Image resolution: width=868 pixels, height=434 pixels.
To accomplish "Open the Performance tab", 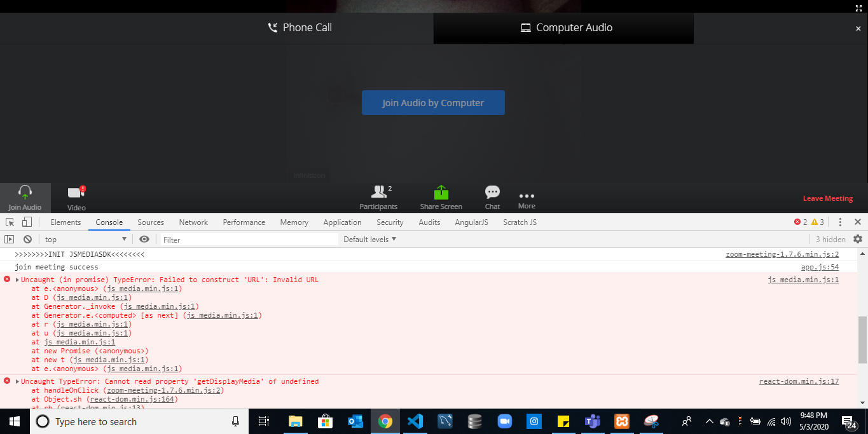I will [244, 222].
